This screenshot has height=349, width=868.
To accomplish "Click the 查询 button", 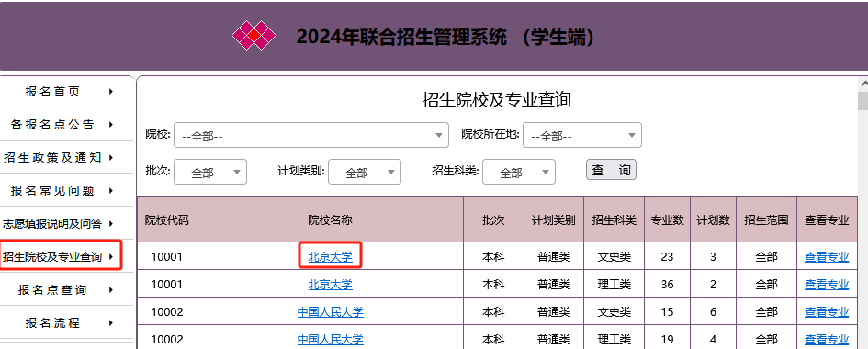I will pyautogui.click(x=611, y=170).
